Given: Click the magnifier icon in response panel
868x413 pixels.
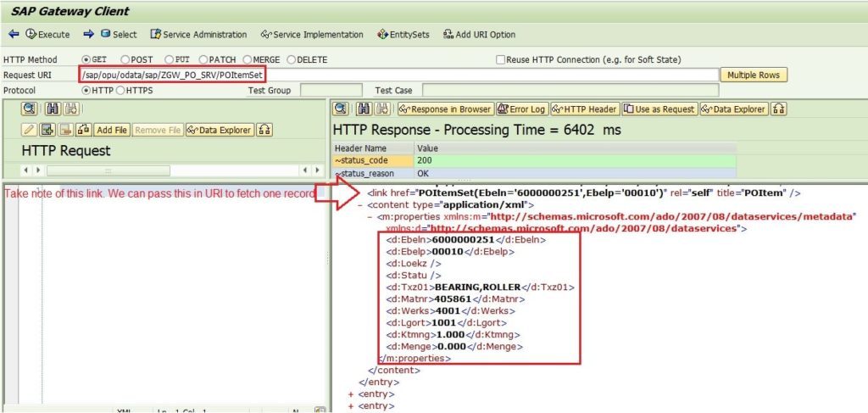Looking at the screenshot, I should coord(341,109).
